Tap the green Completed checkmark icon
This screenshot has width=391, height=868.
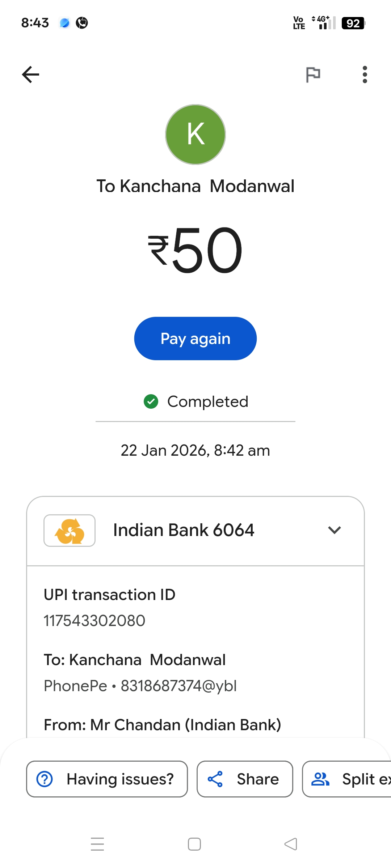[151, 401]
